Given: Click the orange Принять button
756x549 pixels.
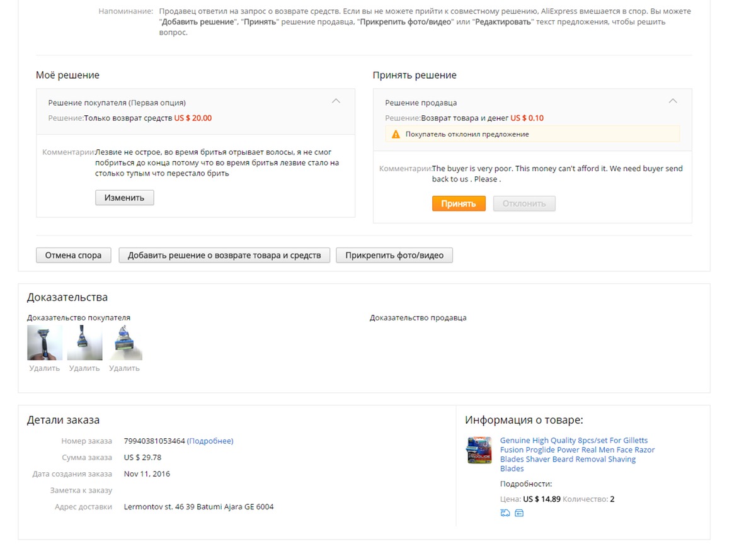Looking at the screenshot, I should point(459,203).
